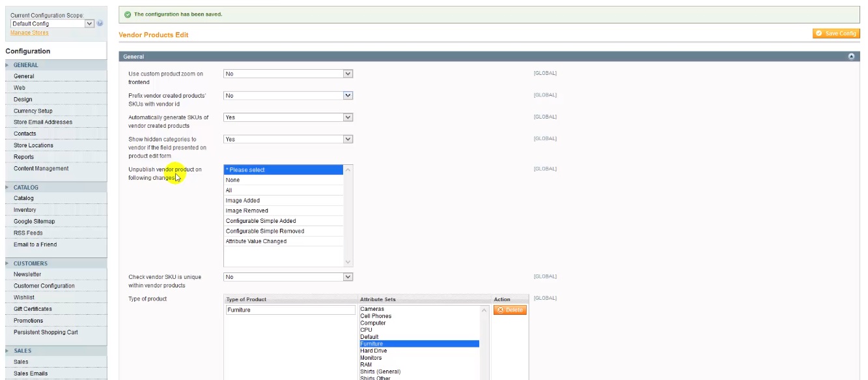The height and width of the screenshot is (380, 868).
Task: Collapse the General section arrow icon
Action: click(851, 57)
